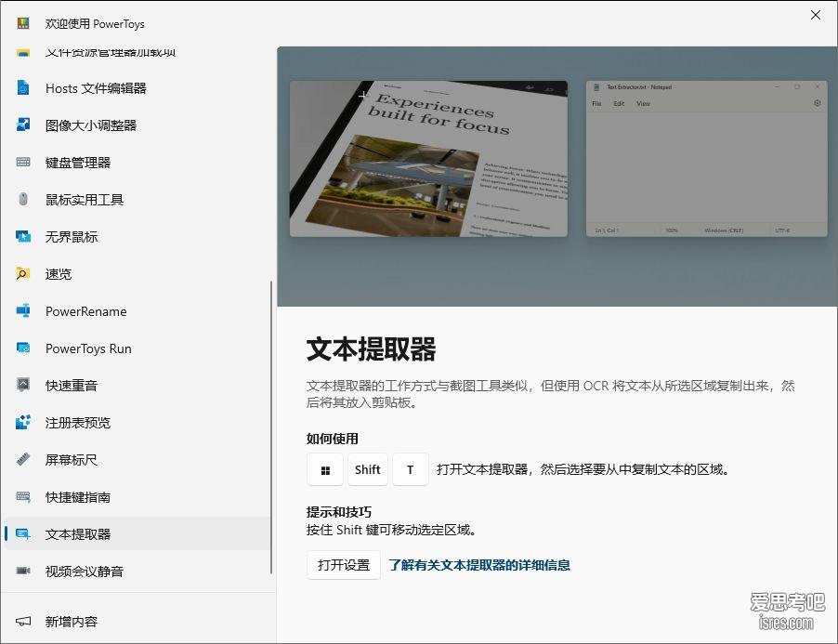Click the 鼠标实用工具 mouse icon
Screen dimensions: 838x644
pyautogui.click(x=23, y=199)
